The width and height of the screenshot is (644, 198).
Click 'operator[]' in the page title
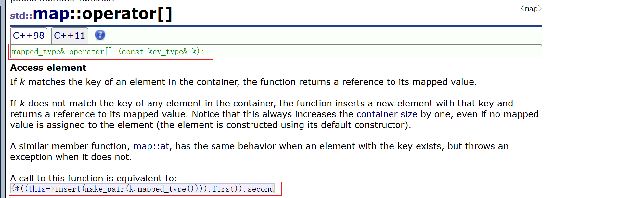(127, 14)
